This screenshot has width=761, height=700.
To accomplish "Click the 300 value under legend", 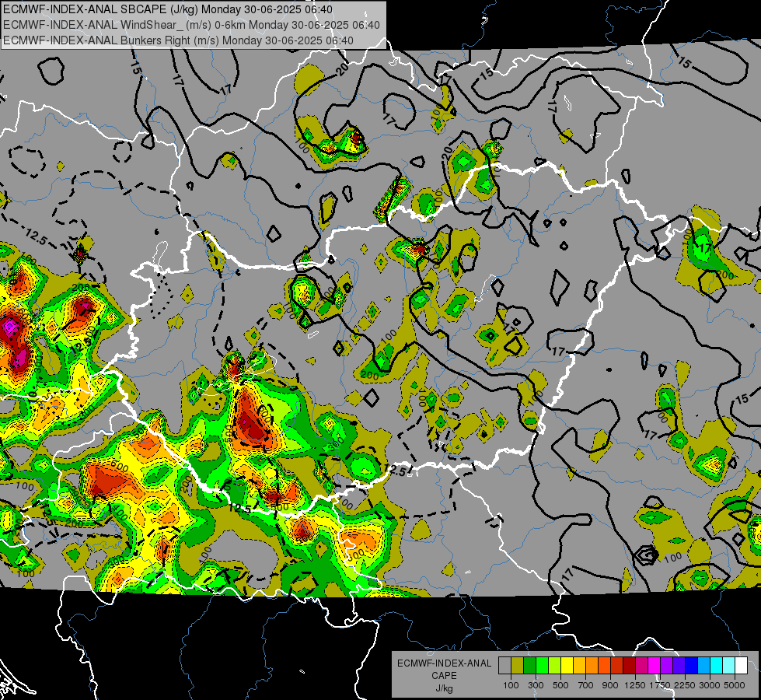I will point(536,685).
